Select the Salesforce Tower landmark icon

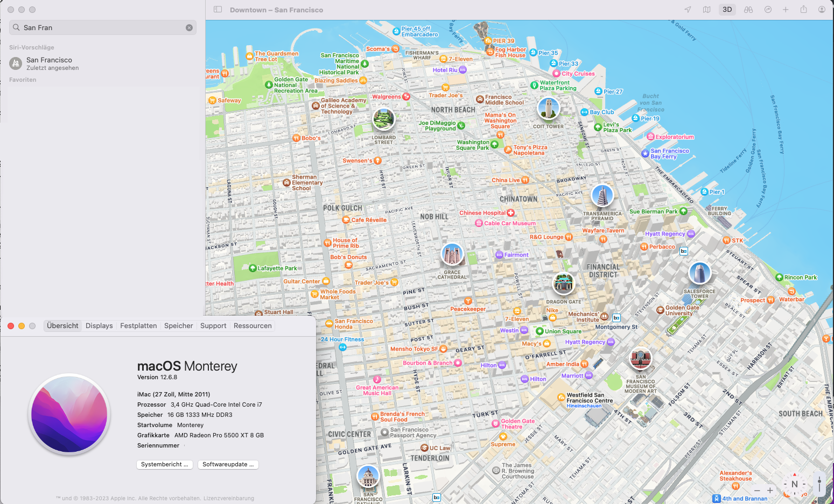tap(700, 273)
